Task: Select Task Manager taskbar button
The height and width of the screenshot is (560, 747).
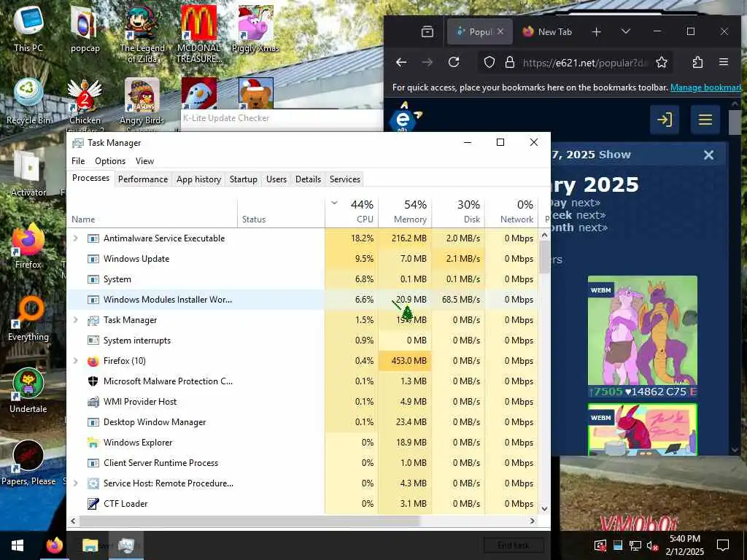Action: [x=125, y=545]
